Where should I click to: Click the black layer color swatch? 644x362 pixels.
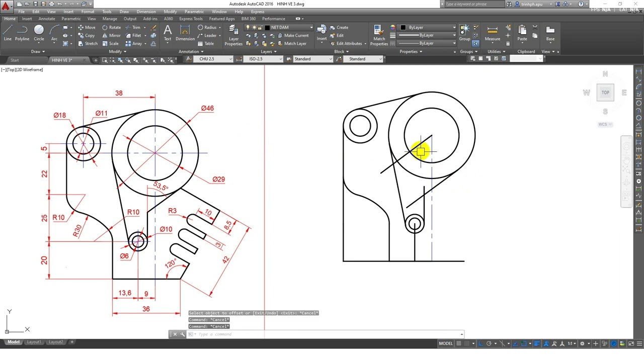coord(267,28)
